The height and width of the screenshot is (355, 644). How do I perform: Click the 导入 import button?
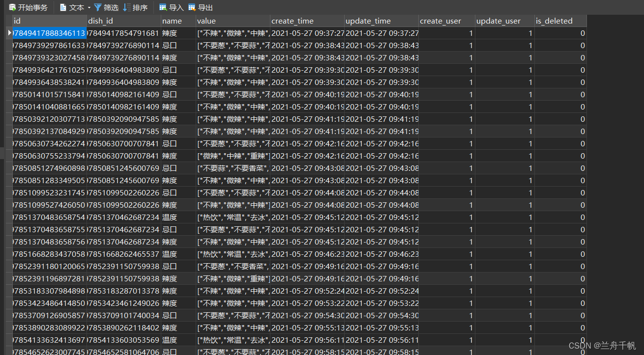[171, 7]
